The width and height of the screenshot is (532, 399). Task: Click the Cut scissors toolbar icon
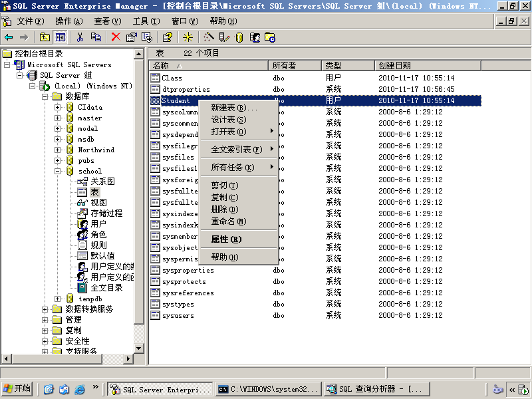(80, 37)
